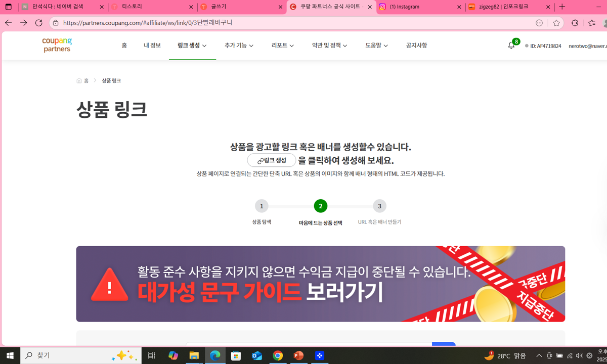Viewport: 607px width, 364px height.
Task: Open Task View in the taskbar
Action: click(x=152, y=355)
